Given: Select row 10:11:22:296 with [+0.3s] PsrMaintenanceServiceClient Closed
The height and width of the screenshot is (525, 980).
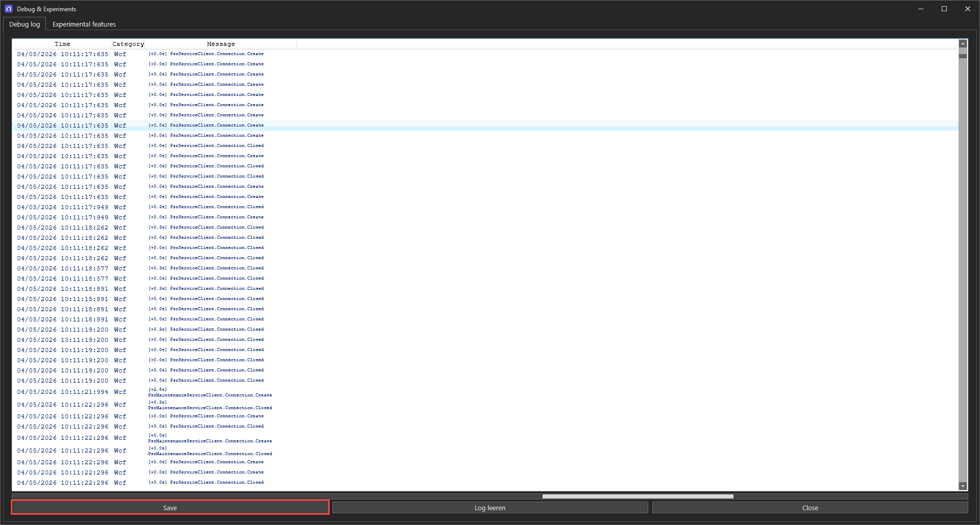Looking at the screenshot, I should (x=485, y=405).
